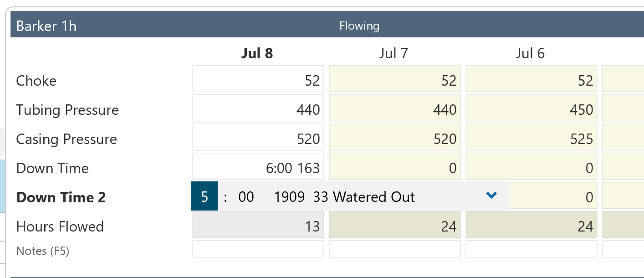Screen dimensions: 644x278
Task: Click the Jul 6 column header
Action: [530, 54]
